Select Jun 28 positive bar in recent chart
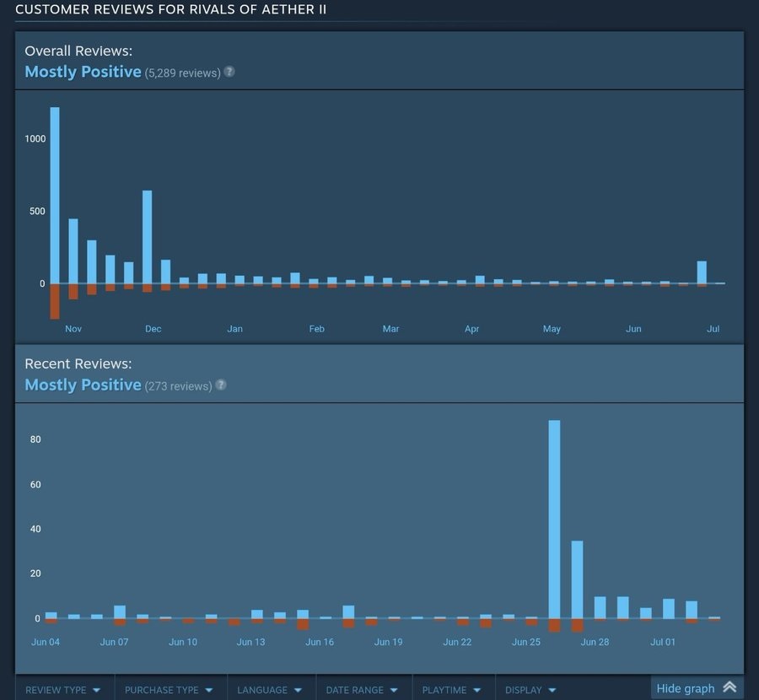759x700 pixels. [x=600, y=607]
